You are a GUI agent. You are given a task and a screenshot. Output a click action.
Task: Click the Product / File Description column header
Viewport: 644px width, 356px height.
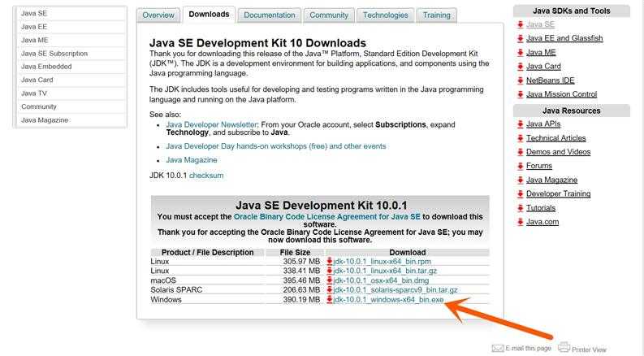coord(207,253)
